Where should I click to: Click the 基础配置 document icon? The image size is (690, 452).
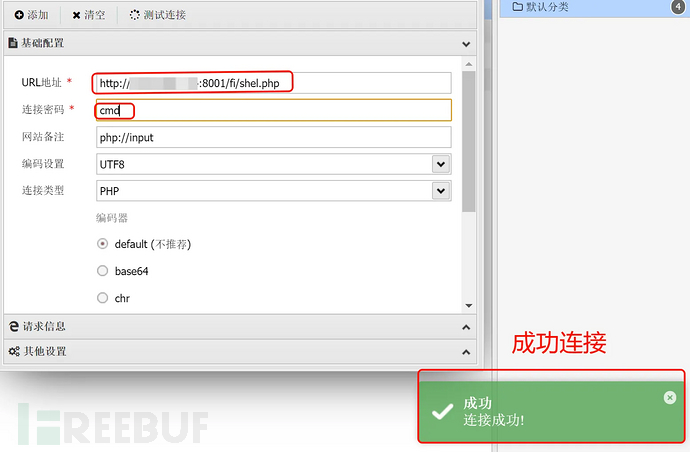pos(13,43)
